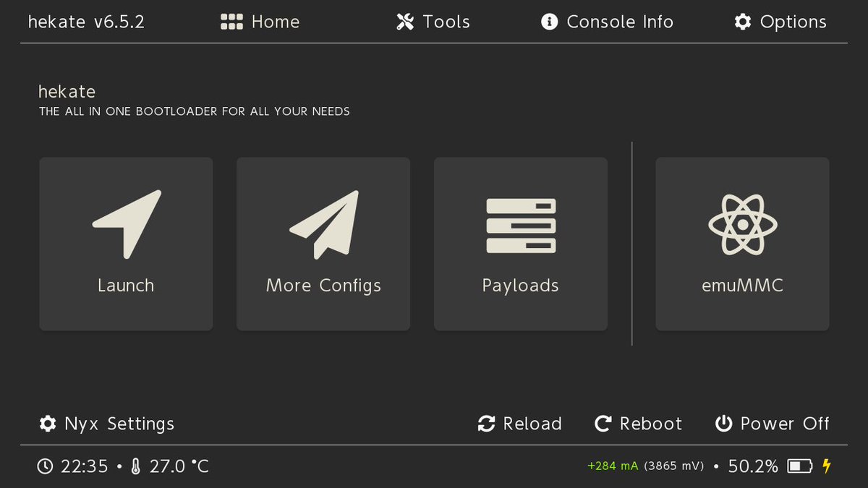Click the hekate heading text
The width and height of the screenshot is (868, 488).
tap(67, 92)
